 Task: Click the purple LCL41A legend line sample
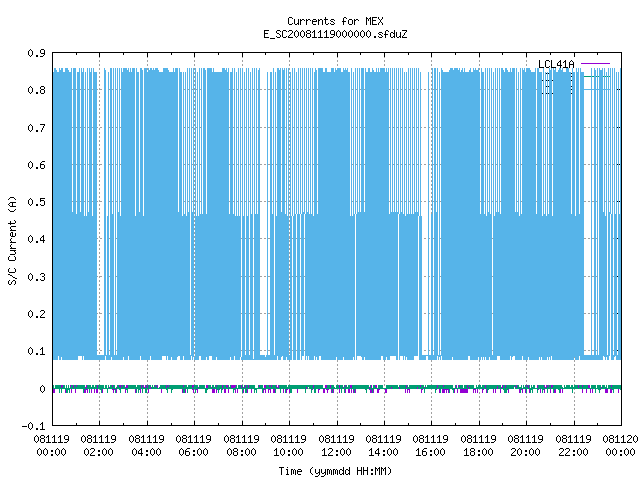click(x=596, y=64)
